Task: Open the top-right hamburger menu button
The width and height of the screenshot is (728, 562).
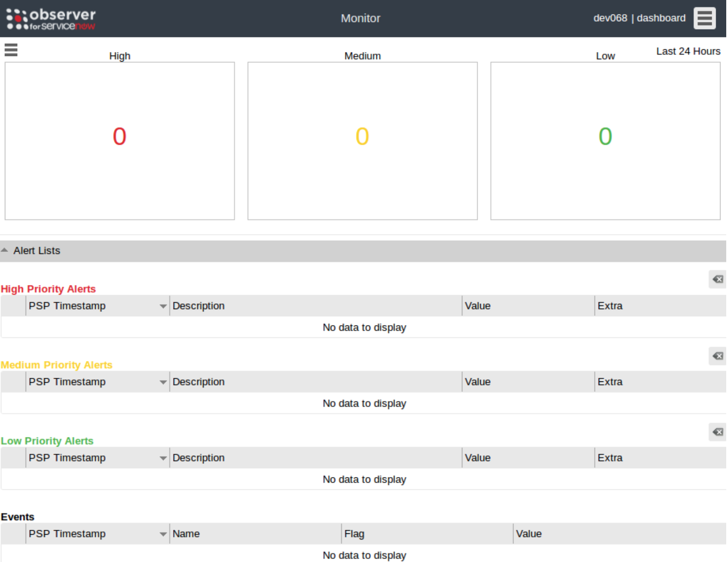Action: pyautogui.click(x=704, y=18)
